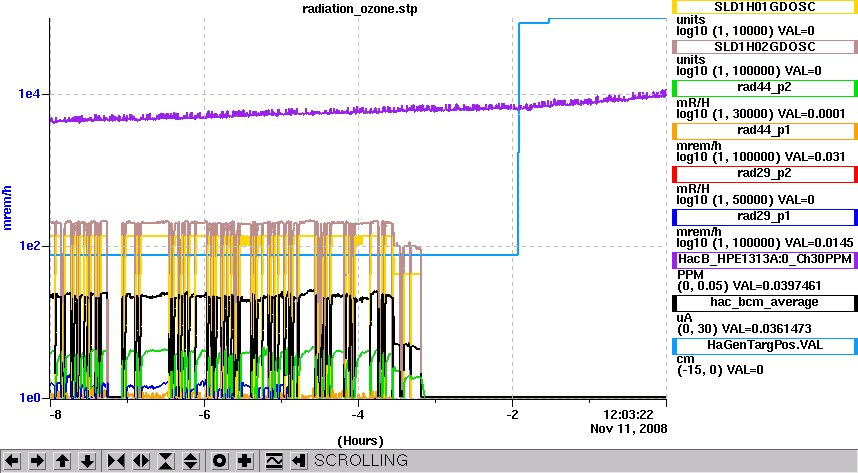Zoom out horizontally with the outward-triangles icon
858x473 pixels.
click(141, 461)
